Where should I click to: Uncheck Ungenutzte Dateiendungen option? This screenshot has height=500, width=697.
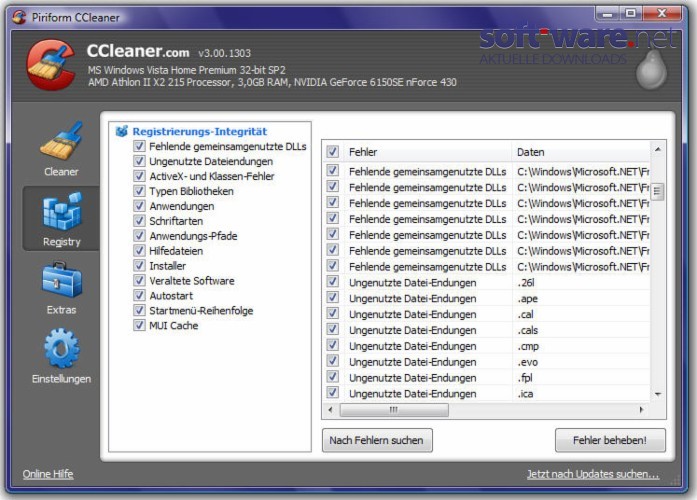[x=139, y=161]
